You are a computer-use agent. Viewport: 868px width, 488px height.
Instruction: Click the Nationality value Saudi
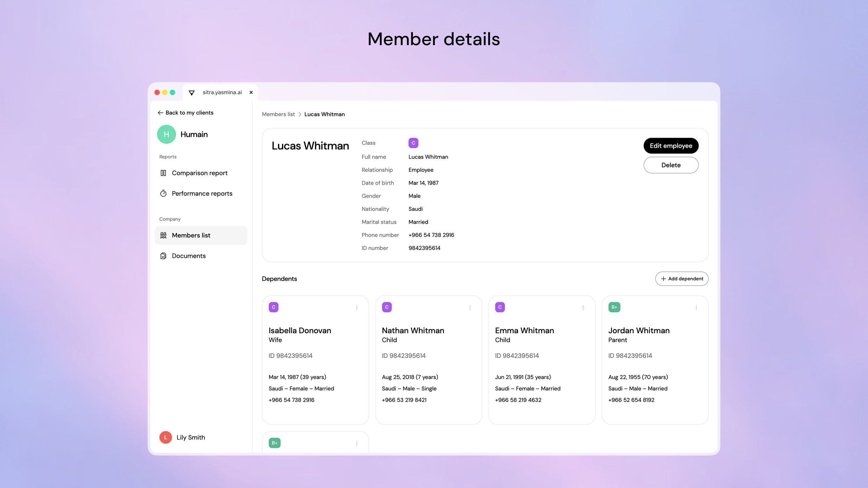[415, 209]
